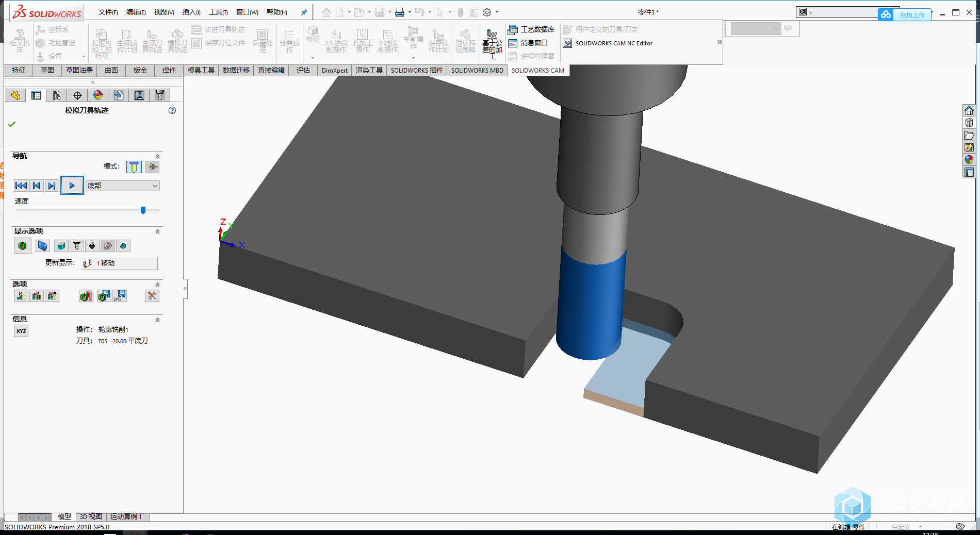The width and height of the screenshot is (980, 535).
Task: Click the 速度 speed slider handle
Action: point(143,210)
